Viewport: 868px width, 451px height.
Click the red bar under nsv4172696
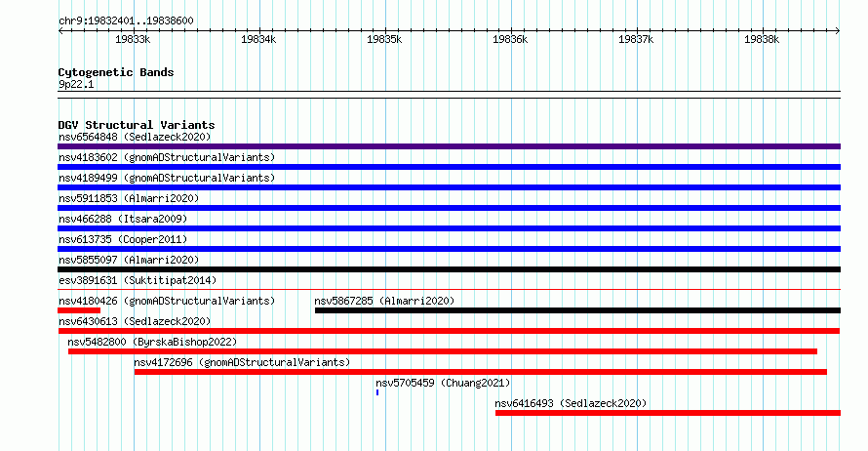click(481, 372)
